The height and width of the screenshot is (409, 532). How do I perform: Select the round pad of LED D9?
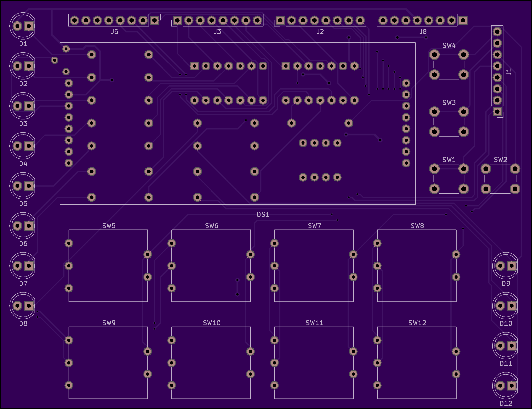tap(500, 266)
